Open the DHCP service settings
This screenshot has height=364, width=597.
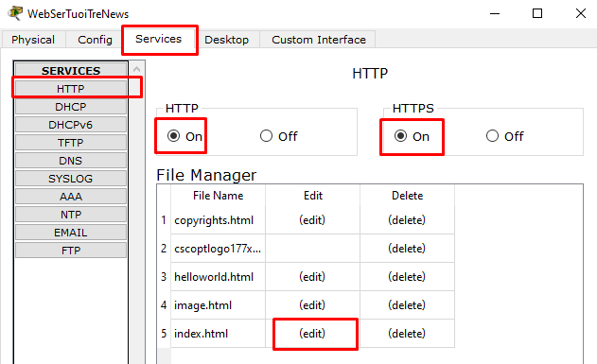pyautogui.click(x=71, y=107)
